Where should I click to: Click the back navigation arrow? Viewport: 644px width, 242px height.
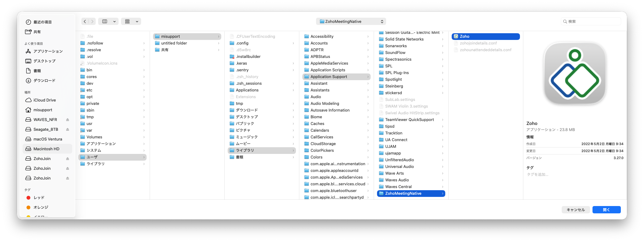click(x=85, y=21)
